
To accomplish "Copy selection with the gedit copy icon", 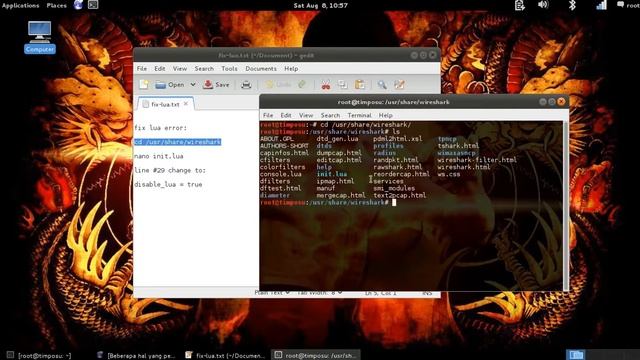I will (342, 84).
